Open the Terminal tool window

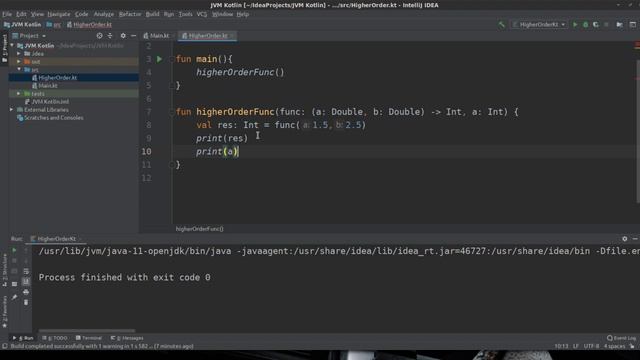(89, 338)
